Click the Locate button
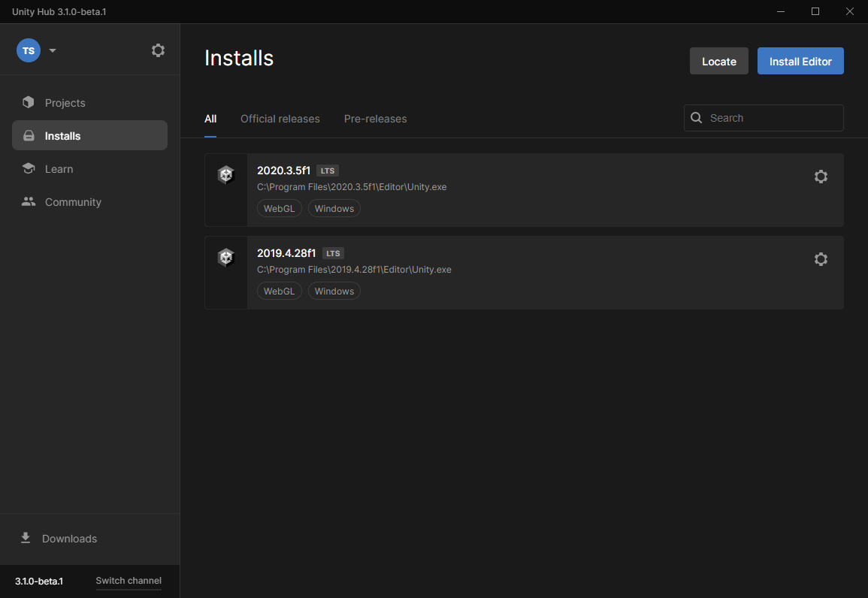Viewport: 868px width, 598px height. (x=718, y=61)
